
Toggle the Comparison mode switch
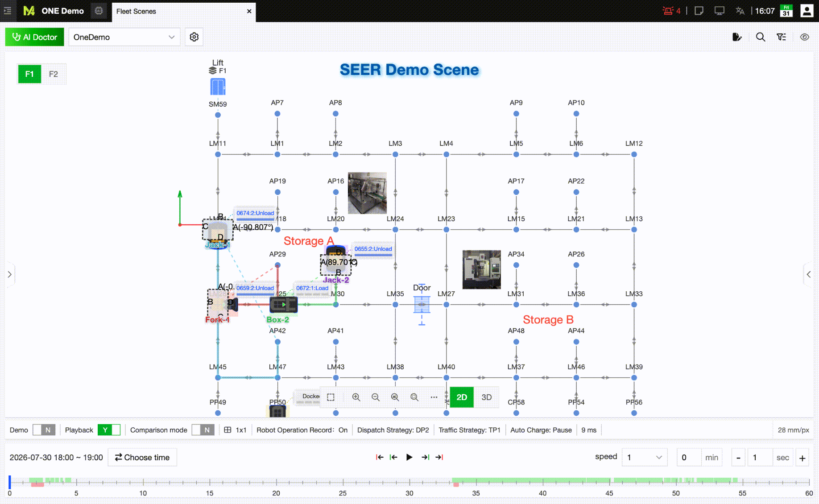pyautogui.click(x=203, y=430)
